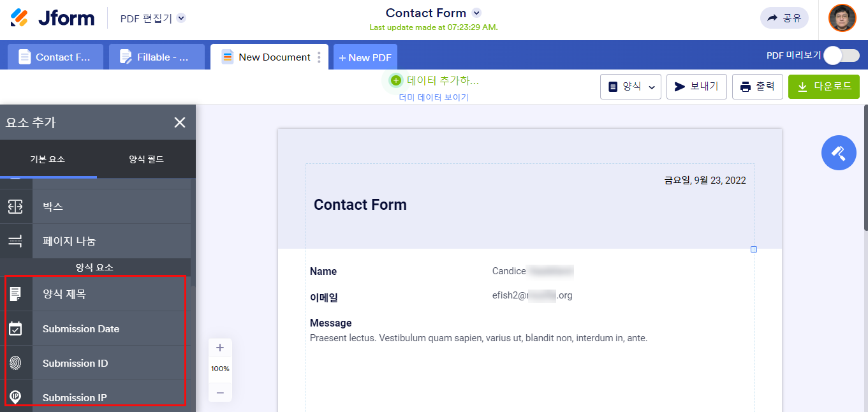
Task: Click the Submission IP pin icon
Action: pos(15,397)
